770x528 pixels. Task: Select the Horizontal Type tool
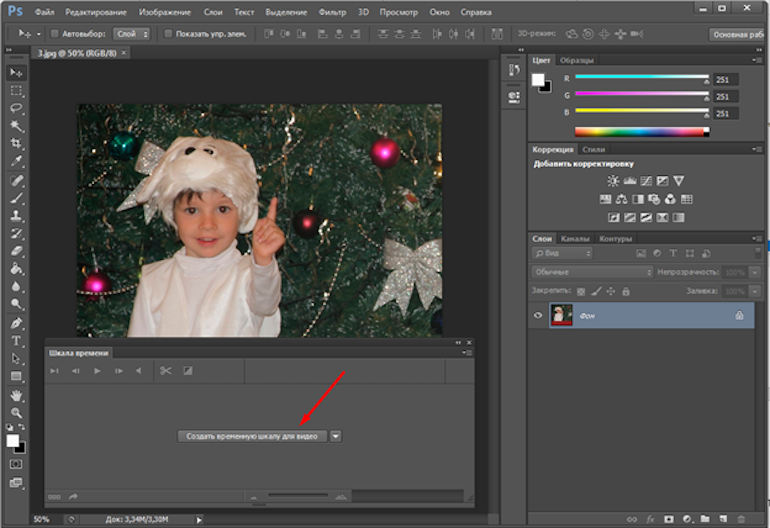(17, 341)
